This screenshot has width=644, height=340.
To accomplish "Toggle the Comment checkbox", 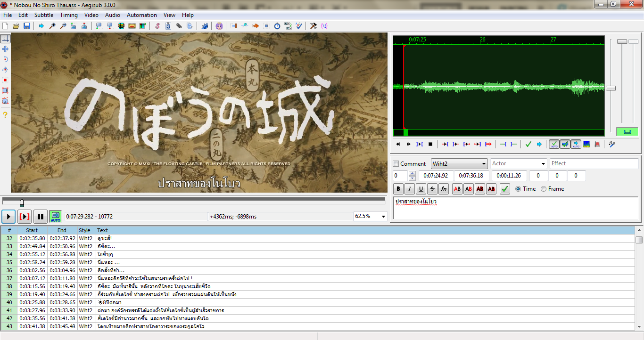I will coord(396,164).
